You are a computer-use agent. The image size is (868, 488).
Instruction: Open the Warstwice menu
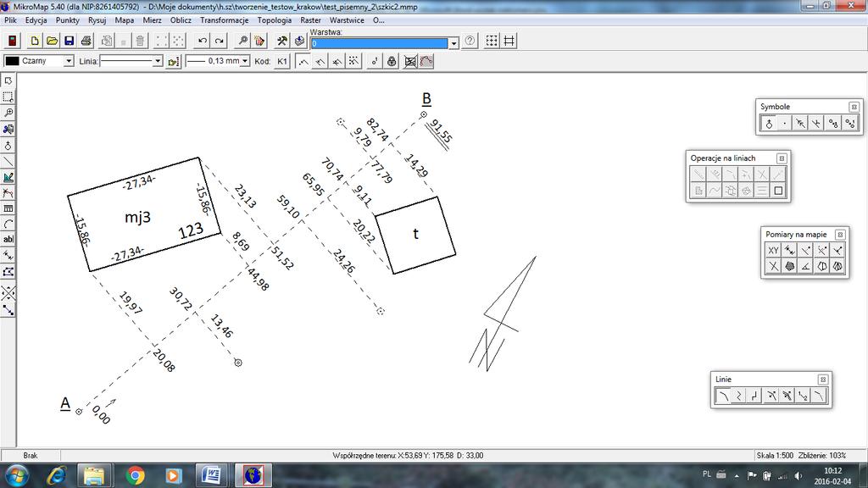click(347, 20)
